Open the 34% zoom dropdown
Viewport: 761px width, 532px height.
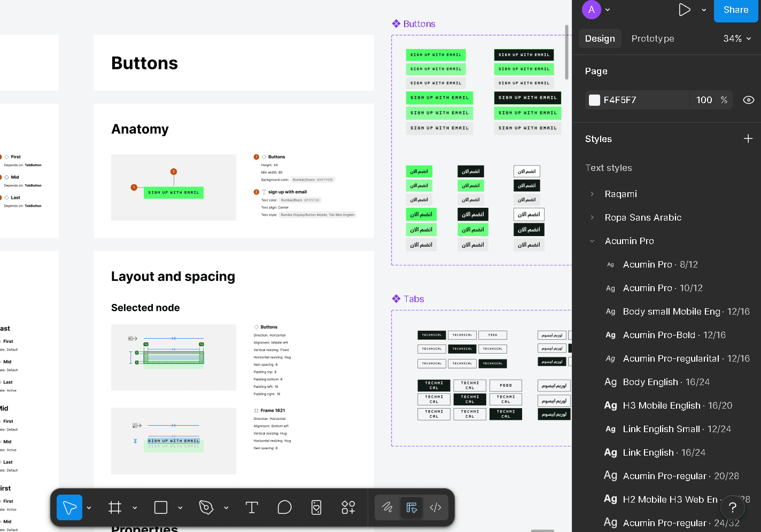(x=737, y=38)
